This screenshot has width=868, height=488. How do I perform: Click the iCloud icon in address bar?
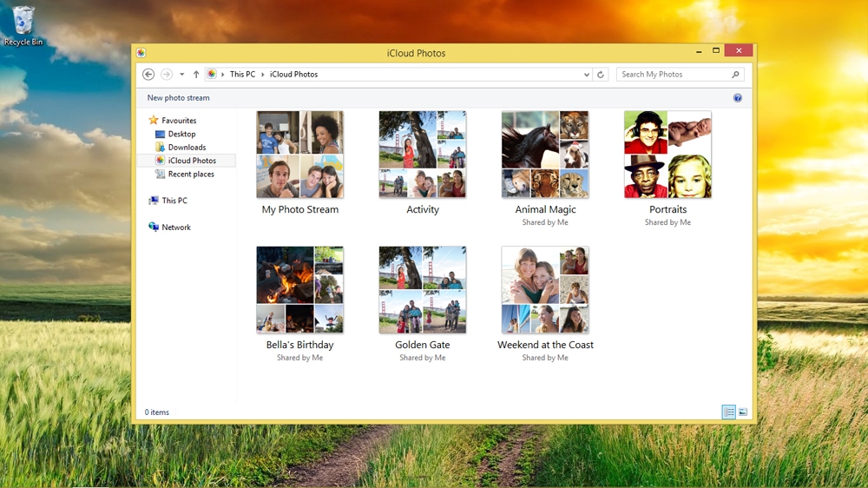click(x=212, y=74)
